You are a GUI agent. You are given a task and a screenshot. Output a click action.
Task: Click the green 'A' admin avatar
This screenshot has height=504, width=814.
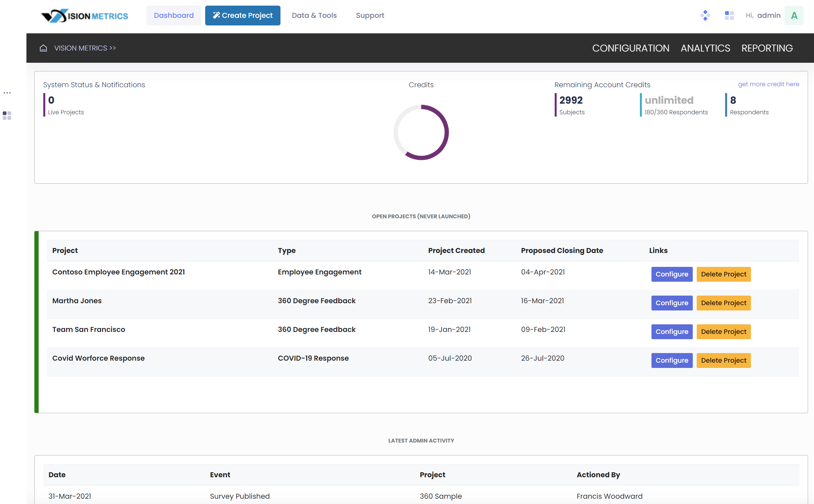point(794,15)
